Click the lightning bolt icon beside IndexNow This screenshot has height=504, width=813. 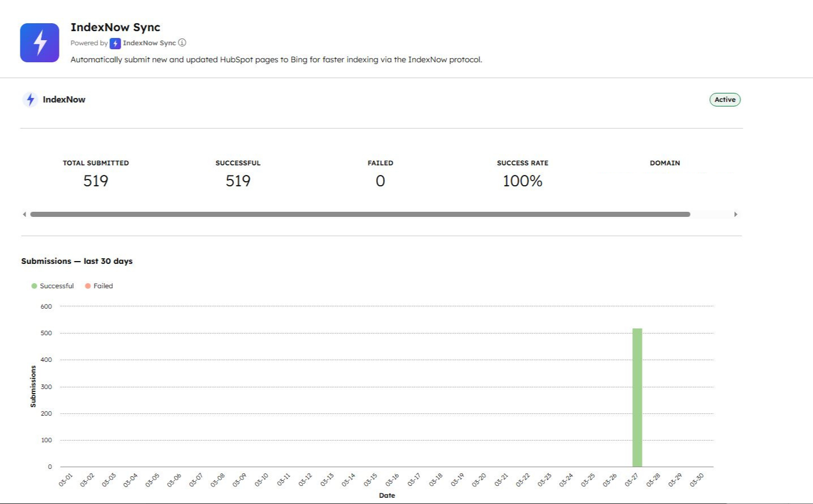31,100
